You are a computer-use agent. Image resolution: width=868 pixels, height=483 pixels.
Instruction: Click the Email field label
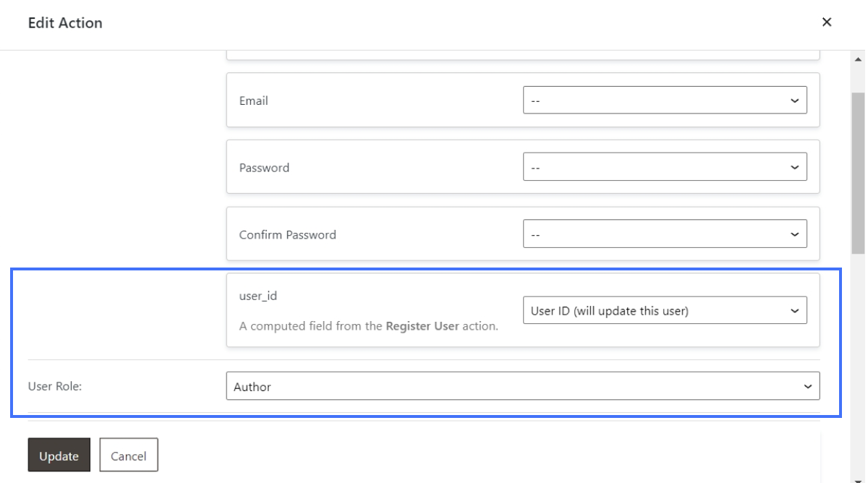pos(253,101)
